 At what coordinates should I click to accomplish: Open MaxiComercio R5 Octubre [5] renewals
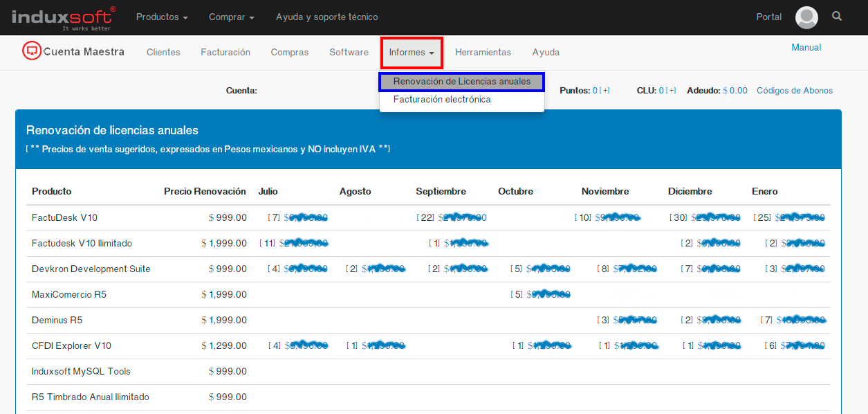click(x=542, y=295)
